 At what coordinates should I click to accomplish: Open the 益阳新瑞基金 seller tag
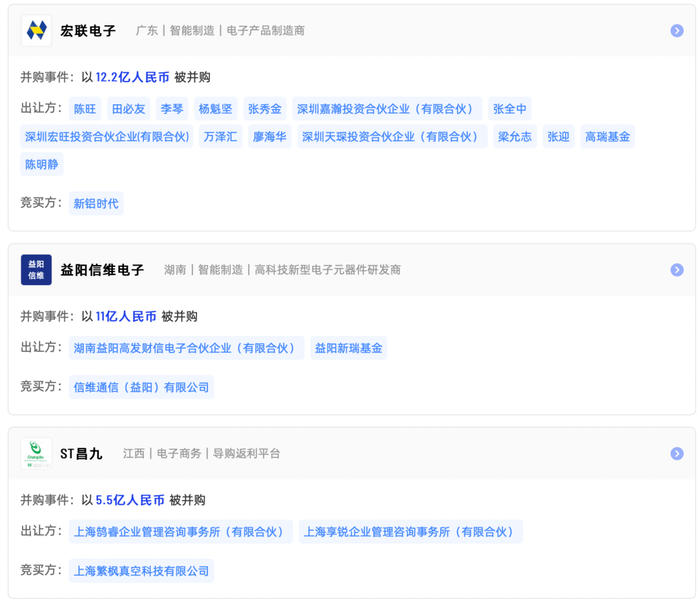pyautogui.click(x=349, y=348)
